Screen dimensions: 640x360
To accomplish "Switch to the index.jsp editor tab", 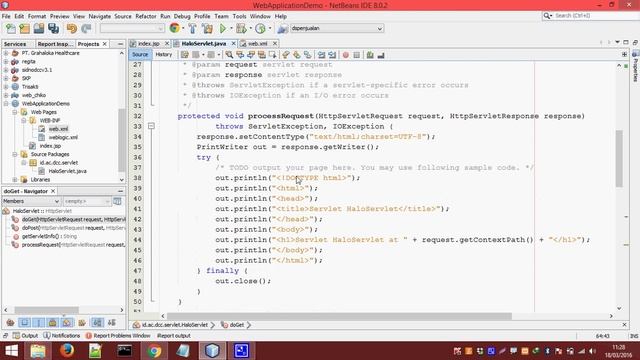I will pyautogui.click(x=149, y=44).
